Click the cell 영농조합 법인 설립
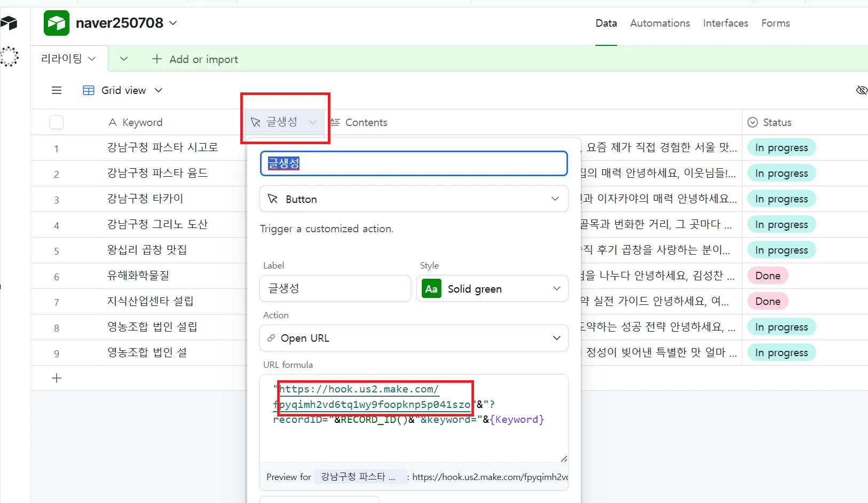This screenshot has width=868, height=503. pos(152,327)
